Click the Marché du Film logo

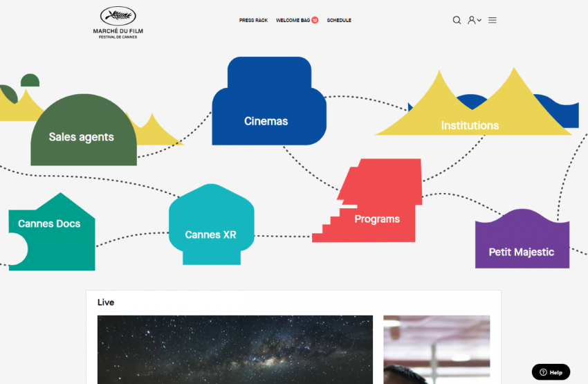118,23
